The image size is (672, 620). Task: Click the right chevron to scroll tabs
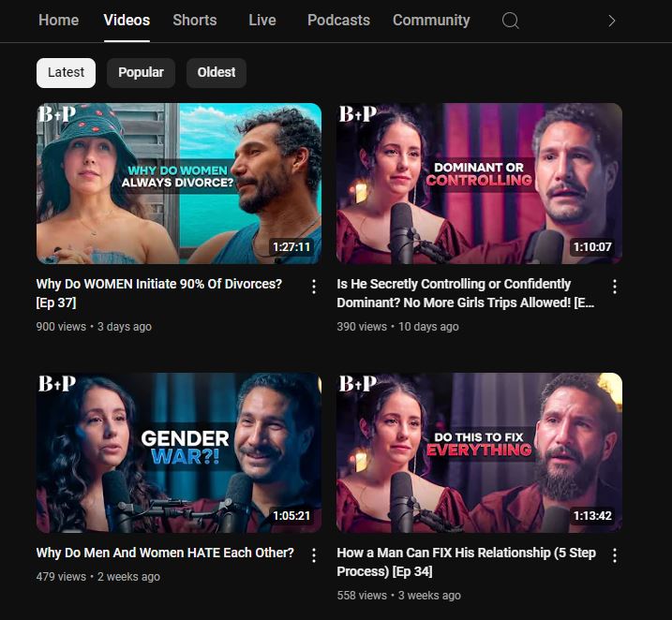click(612, 21)
